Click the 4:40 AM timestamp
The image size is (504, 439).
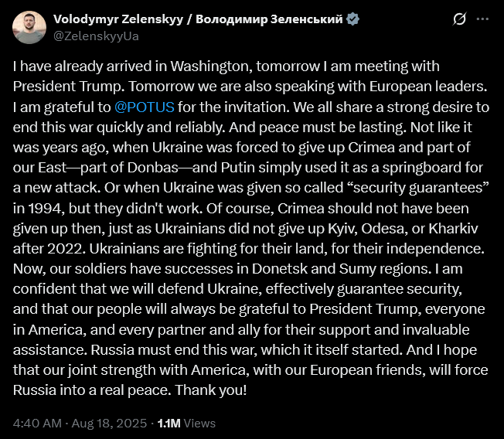coord(37,424)
